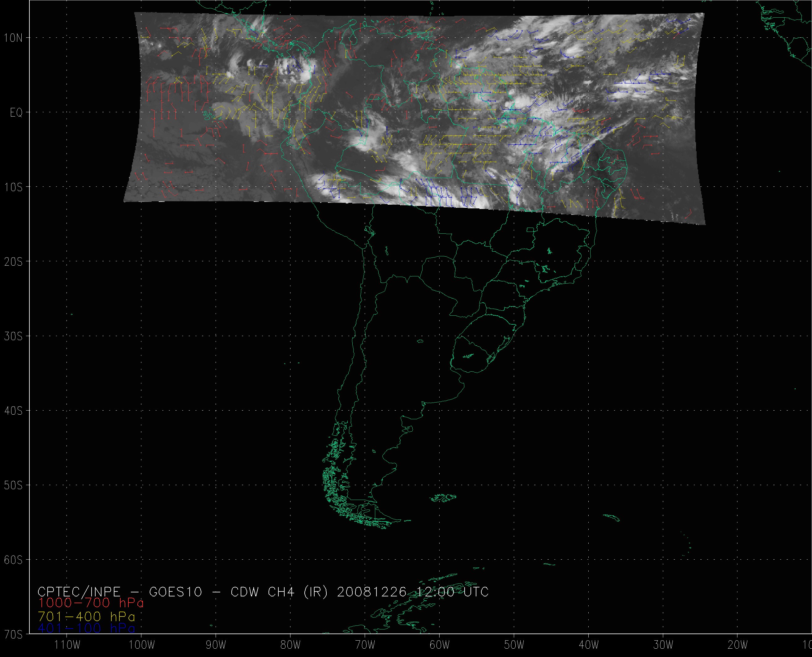Click the 1000-700 hPa red legend entry
Viewport: 812px width, 657px height.
(x=90, y=603)
